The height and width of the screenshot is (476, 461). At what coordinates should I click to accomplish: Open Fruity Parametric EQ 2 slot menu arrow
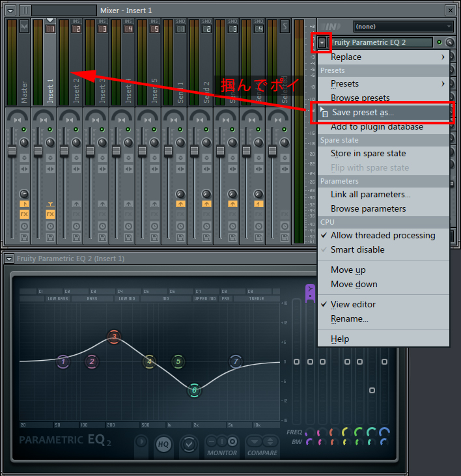pos(322,43)
